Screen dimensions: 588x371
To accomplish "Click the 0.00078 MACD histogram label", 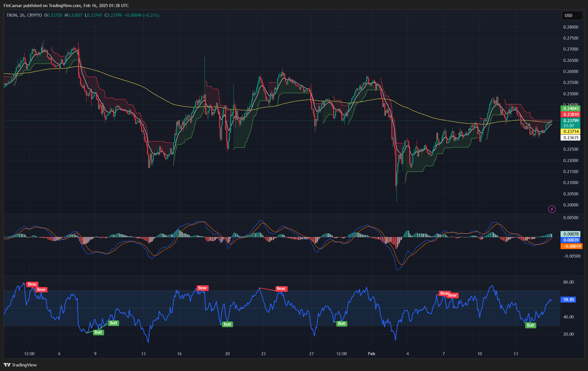I will (x=570, y=234).
